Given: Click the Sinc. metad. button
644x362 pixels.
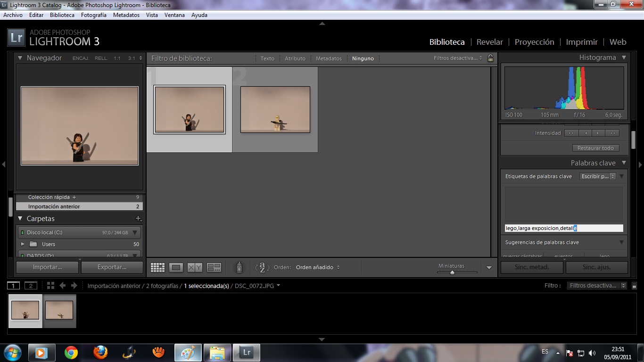Looking at the screenshot, I should [532, 267].
